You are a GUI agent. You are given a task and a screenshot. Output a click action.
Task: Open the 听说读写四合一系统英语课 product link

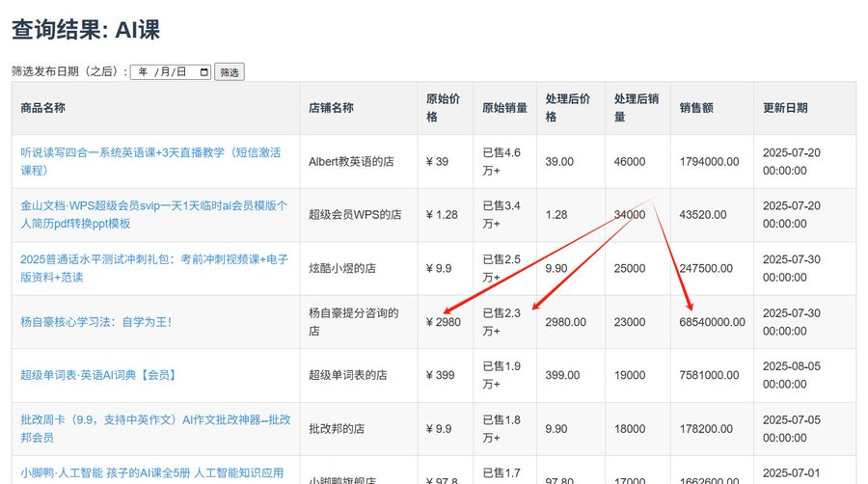pos(150,161)
